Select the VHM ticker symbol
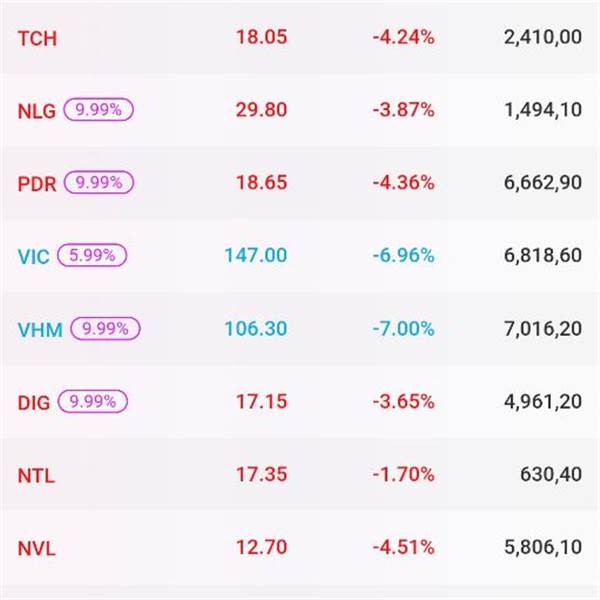The width and height of the screenshot is (600, 600). pyautogui.click(x=39, y=329)
